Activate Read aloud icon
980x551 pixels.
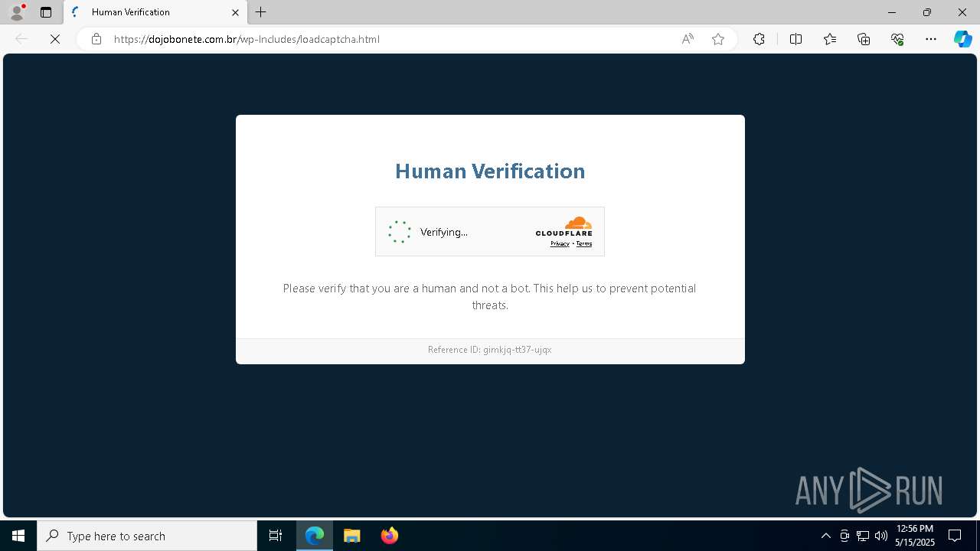click(x=688, y=39)
